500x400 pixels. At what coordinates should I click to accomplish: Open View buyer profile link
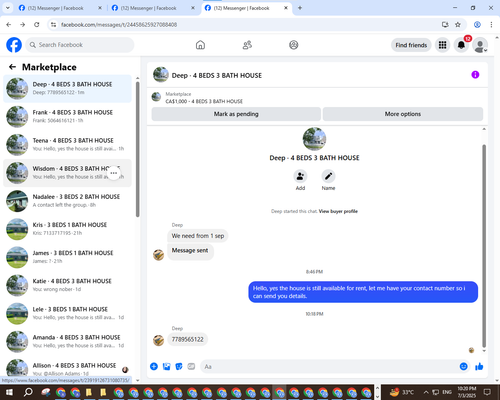click(x=338, y=211)
